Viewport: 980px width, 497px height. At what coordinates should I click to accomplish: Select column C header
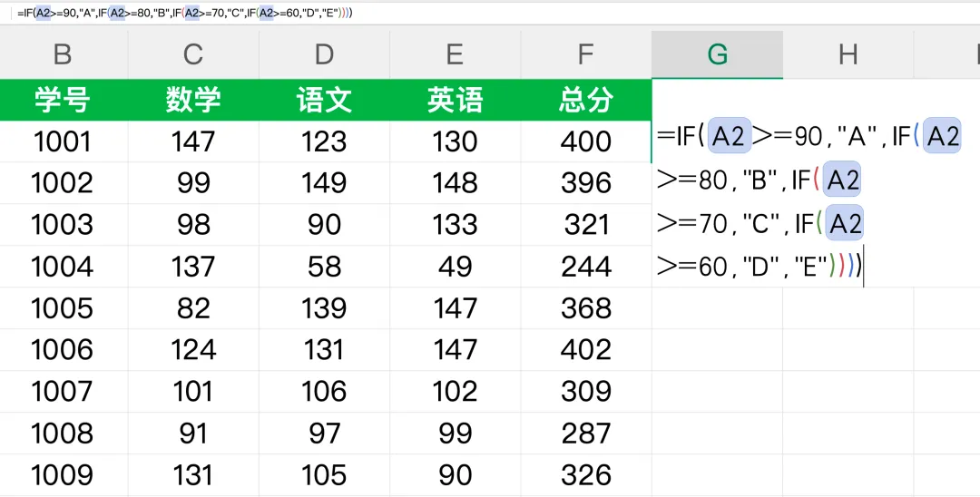(193, 55)
